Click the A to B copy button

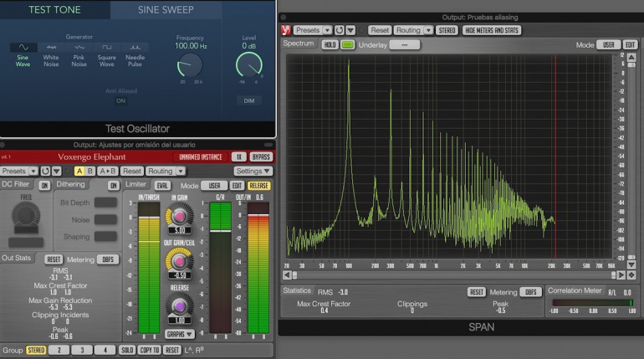(108, 171)
